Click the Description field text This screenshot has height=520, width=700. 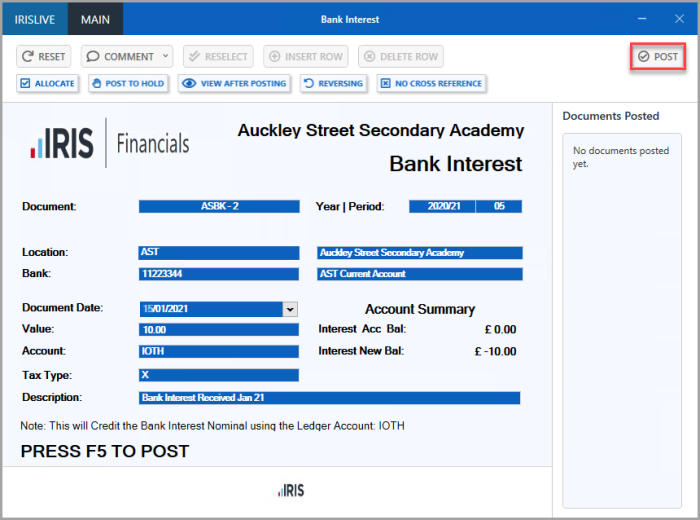pos(329,398)
